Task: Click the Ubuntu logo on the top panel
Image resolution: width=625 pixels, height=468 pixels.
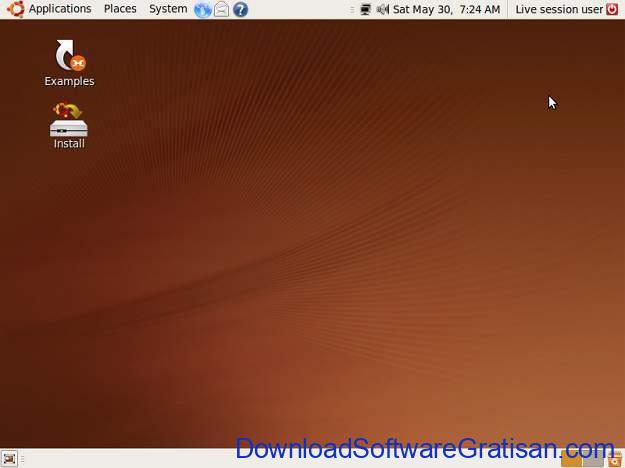Action: click(15, 9)
